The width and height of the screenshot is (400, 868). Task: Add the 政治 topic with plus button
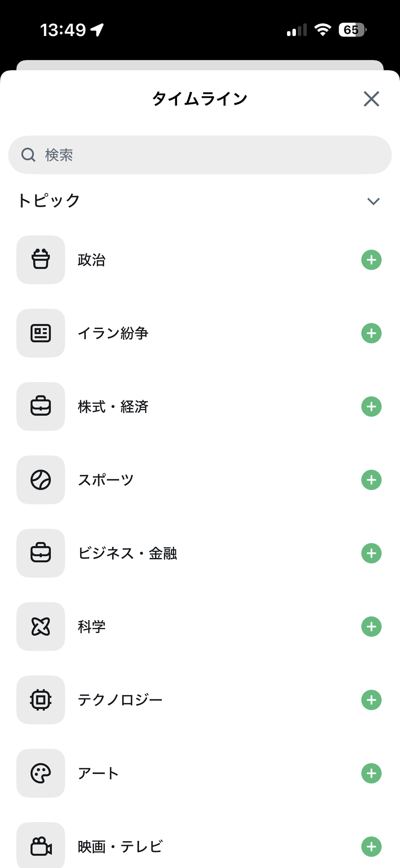point(371,260)
